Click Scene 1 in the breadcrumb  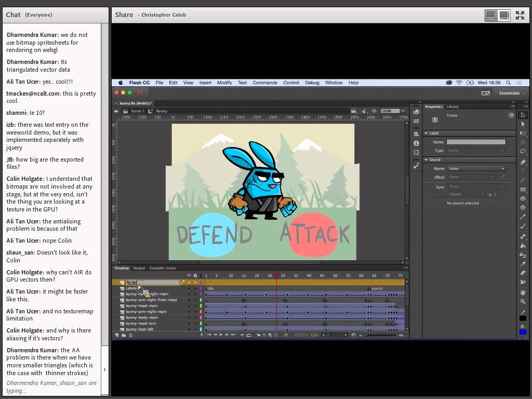click(x=137, y=111)
